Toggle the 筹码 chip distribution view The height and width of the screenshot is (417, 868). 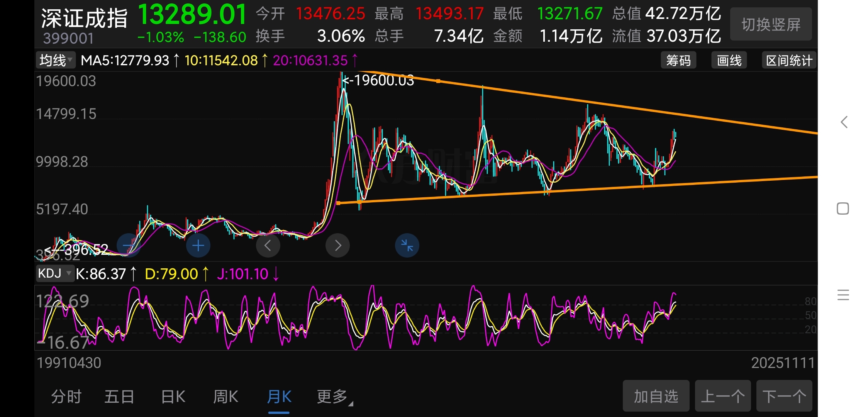click(678, 60)
